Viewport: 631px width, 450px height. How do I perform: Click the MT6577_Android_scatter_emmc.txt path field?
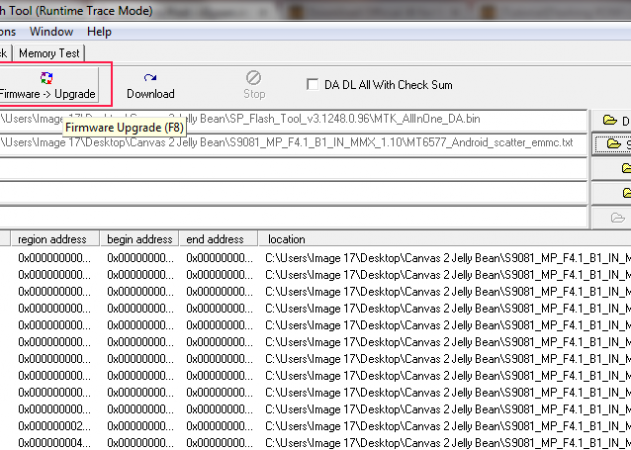tap(290, 143)
